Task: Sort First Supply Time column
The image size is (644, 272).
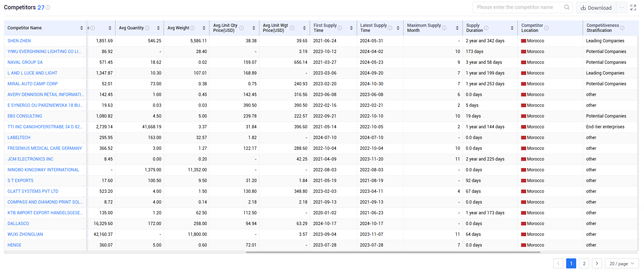Action: [x=351, y=28]
